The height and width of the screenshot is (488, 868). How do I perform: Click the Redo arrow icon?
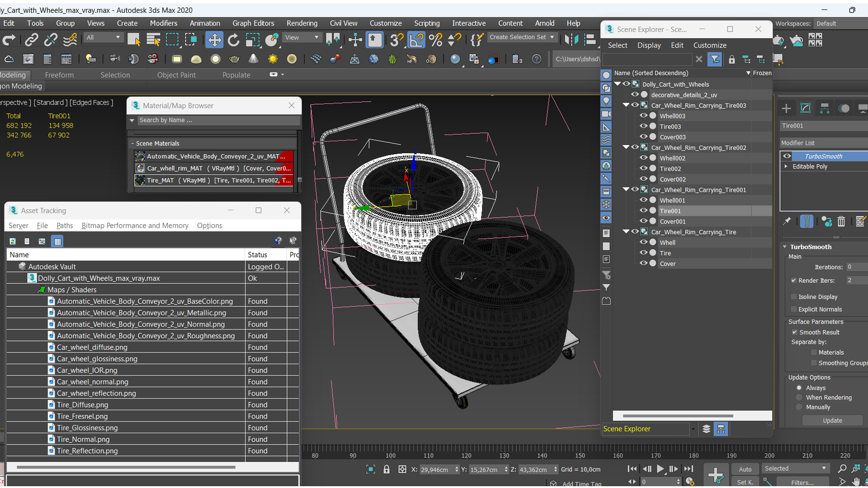9,40
